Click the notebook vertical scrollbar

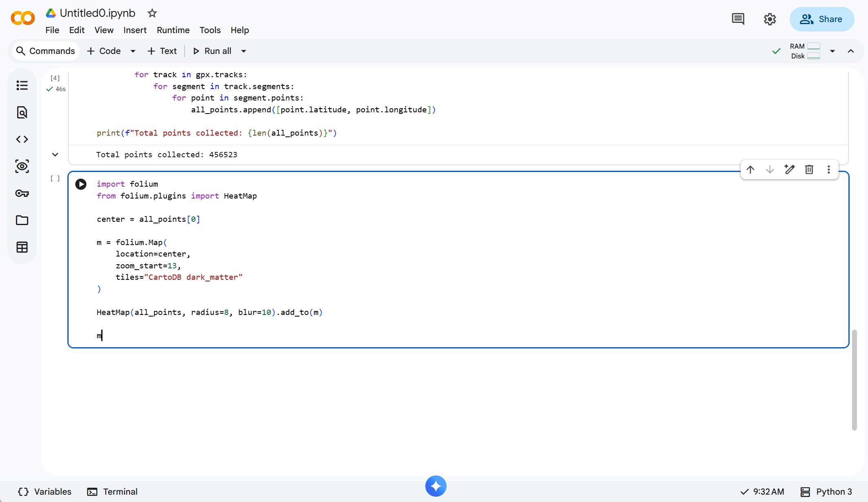click(854, 380)
